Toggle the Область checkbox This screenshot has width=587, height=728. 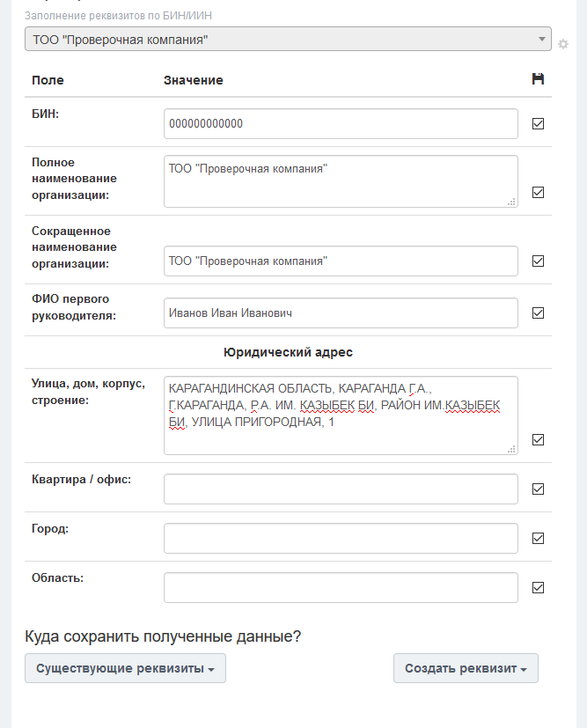pyautogui.click(x=539, y=588)
